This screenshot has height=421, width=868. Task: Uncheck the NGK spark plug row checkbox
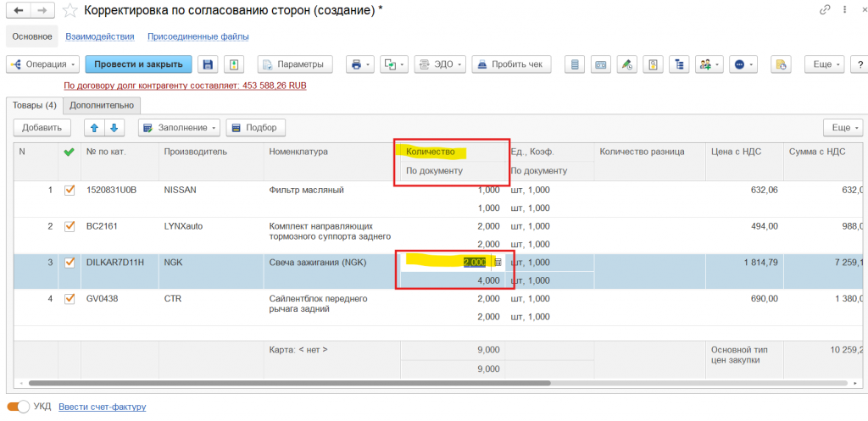coord(70,263)
